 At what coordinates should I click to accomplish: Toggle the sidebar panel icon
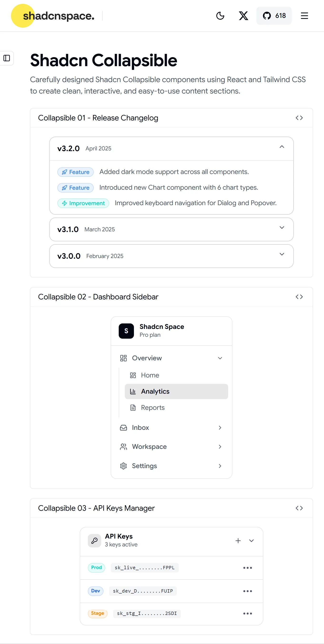7,58
